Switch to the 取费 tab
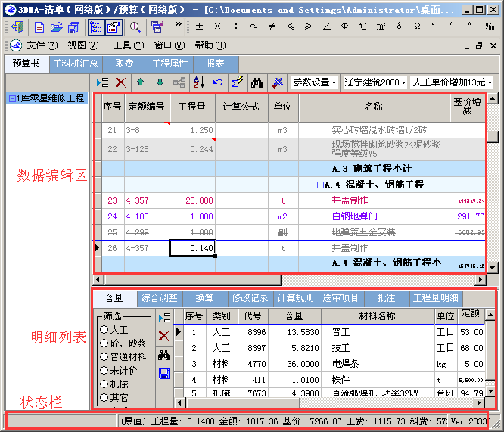The height and width of the screenshot is (432, 504). coord(125,64)
